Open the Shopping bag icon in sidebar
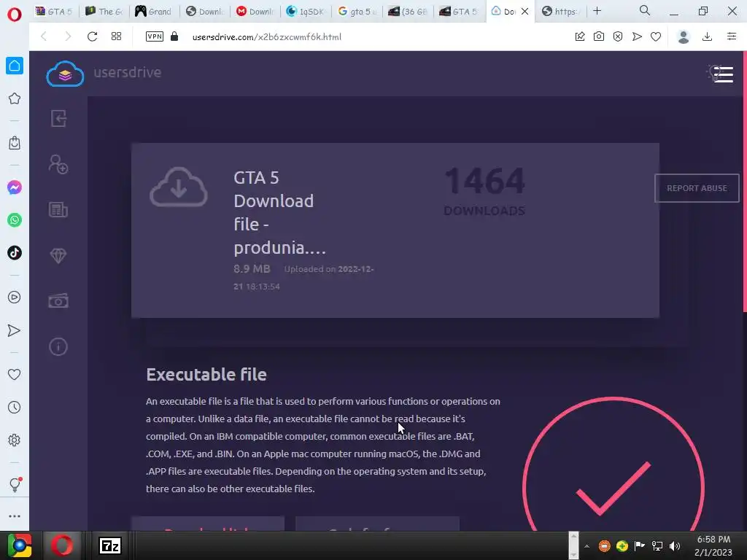This screenshot has width=747, height=560. coord(15,143)
